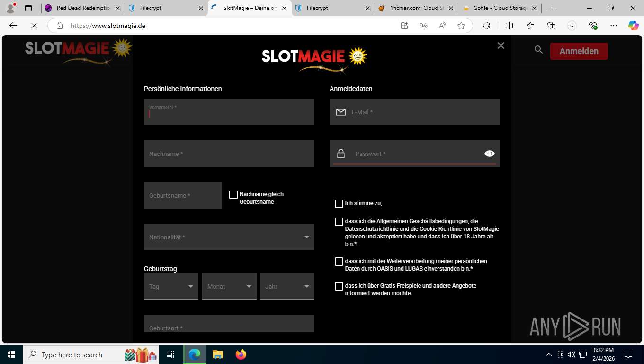This screenshot has height=364, width=644.
Task: Open Task View on taskbar
Action: 170,355
